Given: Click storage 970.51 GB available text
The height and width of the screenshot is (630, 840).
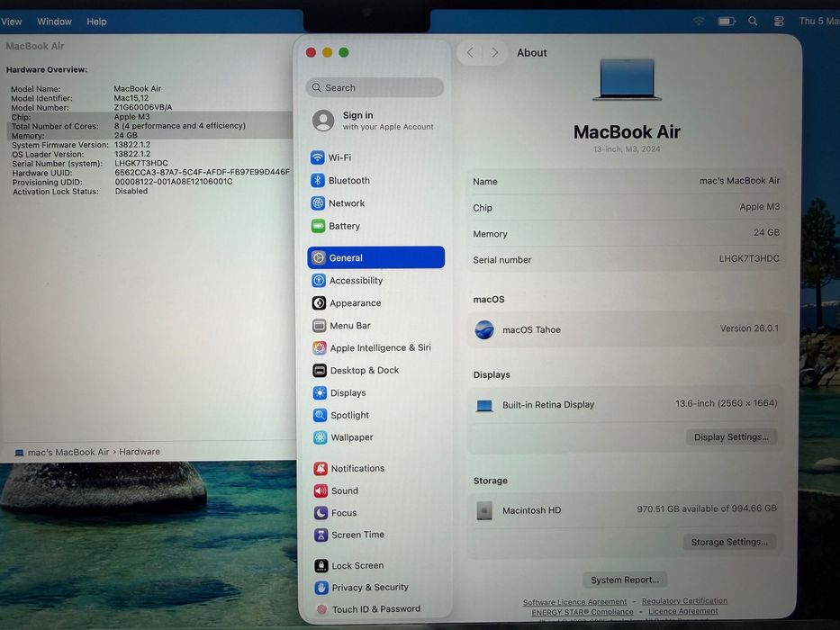Looking at the screenshot, I should click(x=706, y=508).
